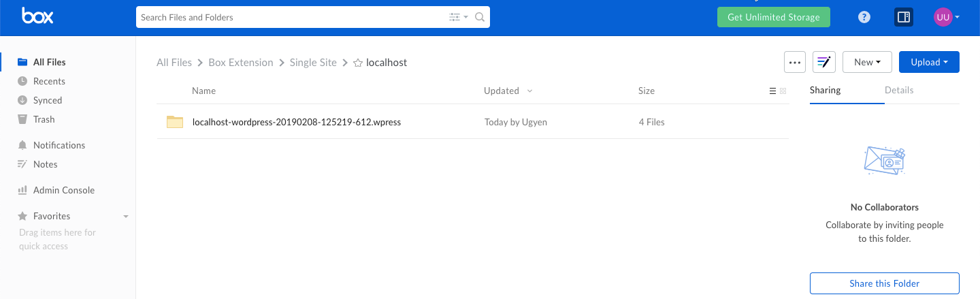Star the localhost folder as favorite
This screenshot has height=299, width=980.
click(x=358, y=63)
